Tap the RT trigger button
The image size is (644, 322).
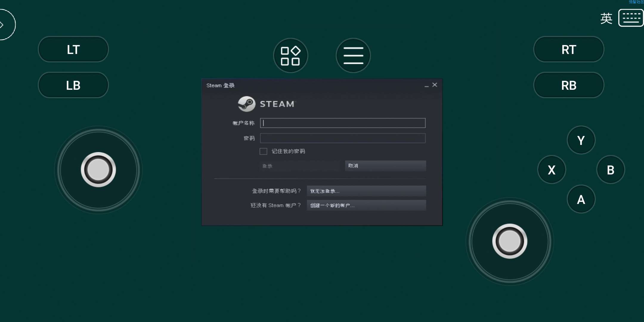569,49
